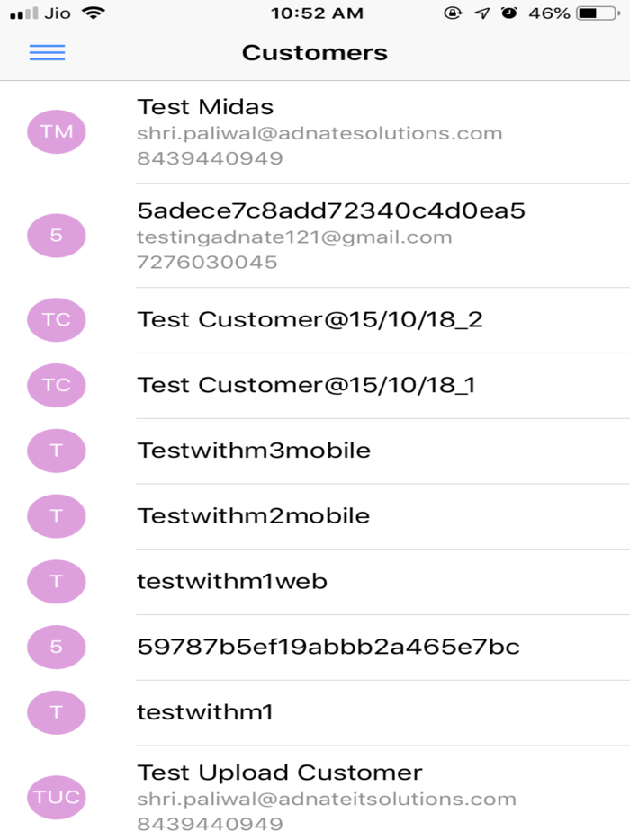Screen dimensions: 630x840
Task: Tap the TC avatar for Test Customer@15/10/18_2
Action: [57, 319]
